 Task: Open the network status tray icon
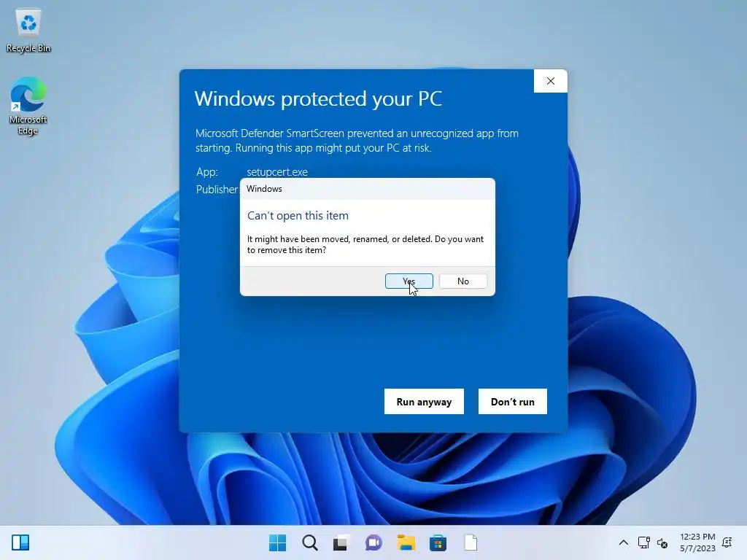(x=643, y=542)
